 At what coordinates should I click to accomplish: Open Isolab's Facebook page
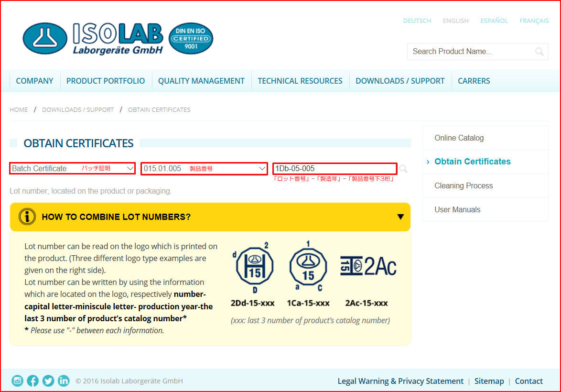(x=33, y=381)
